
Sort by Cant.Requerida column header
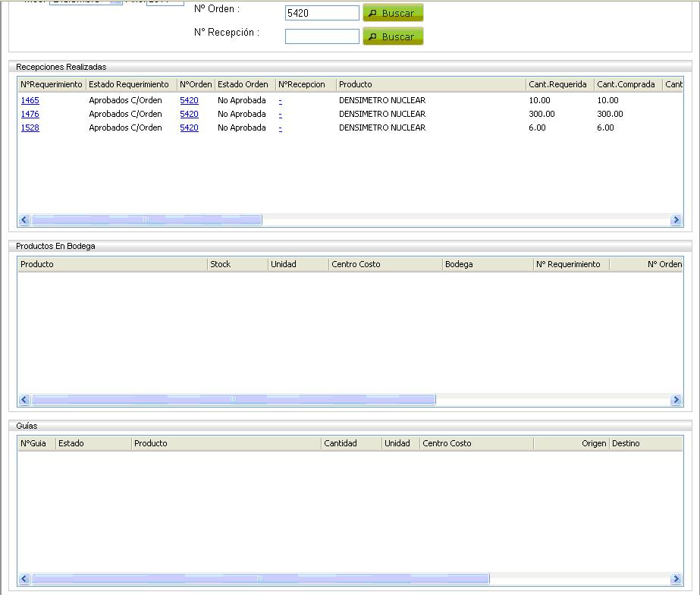(560, 84)
